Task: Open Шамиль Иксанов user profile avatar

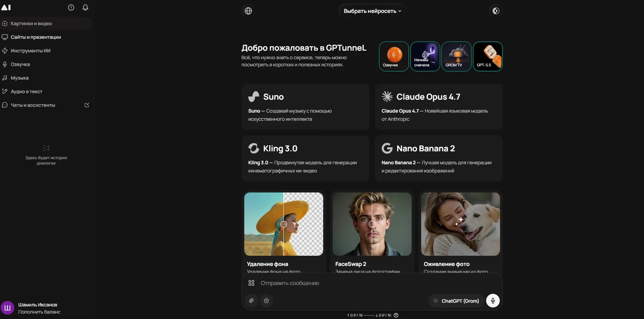Action: (7, 308)
